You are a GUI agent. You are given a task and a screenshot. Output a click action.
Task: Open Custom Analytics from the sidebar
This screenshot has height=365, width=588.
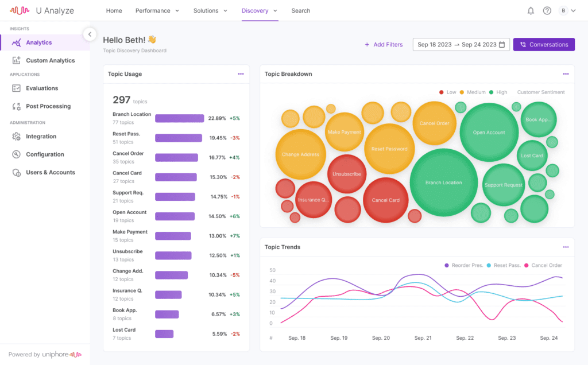(50, 60)
